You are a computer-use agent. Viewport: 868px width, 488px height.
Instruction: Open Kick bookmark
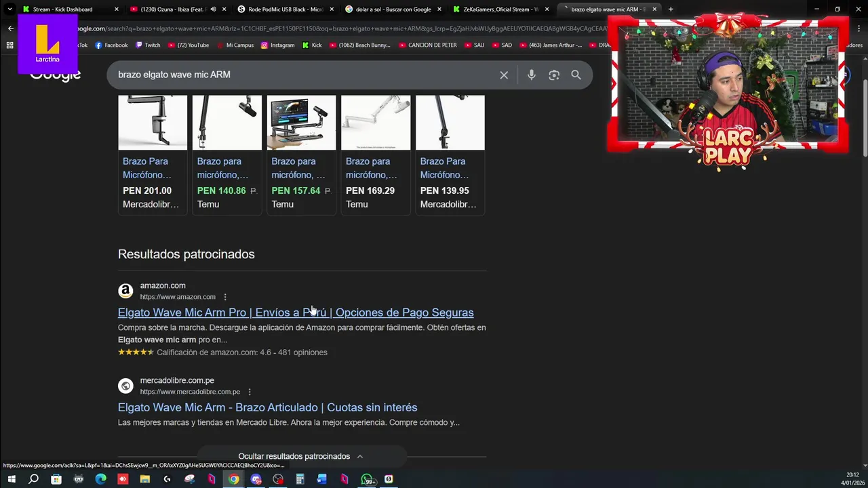[312, 45]
